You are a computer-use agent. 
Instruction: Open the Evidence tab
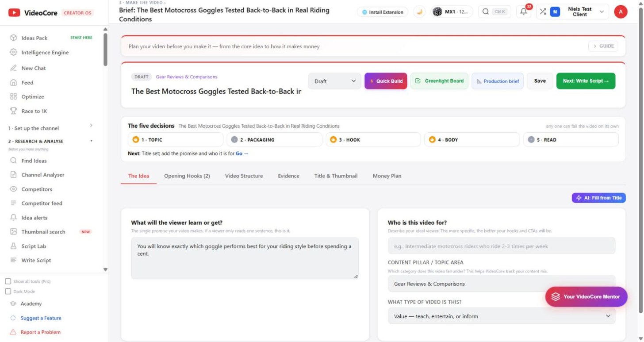[288, 176]
